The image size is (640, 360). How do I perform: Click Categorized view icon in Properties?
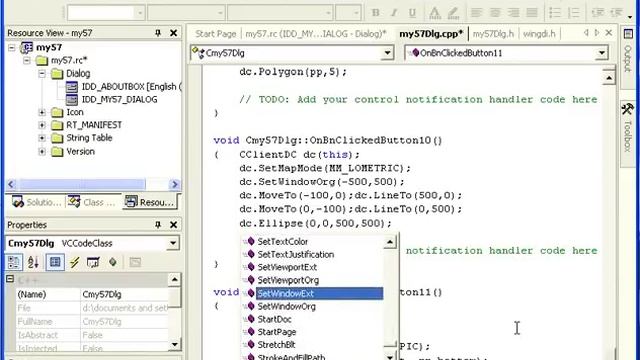[13, 262]
